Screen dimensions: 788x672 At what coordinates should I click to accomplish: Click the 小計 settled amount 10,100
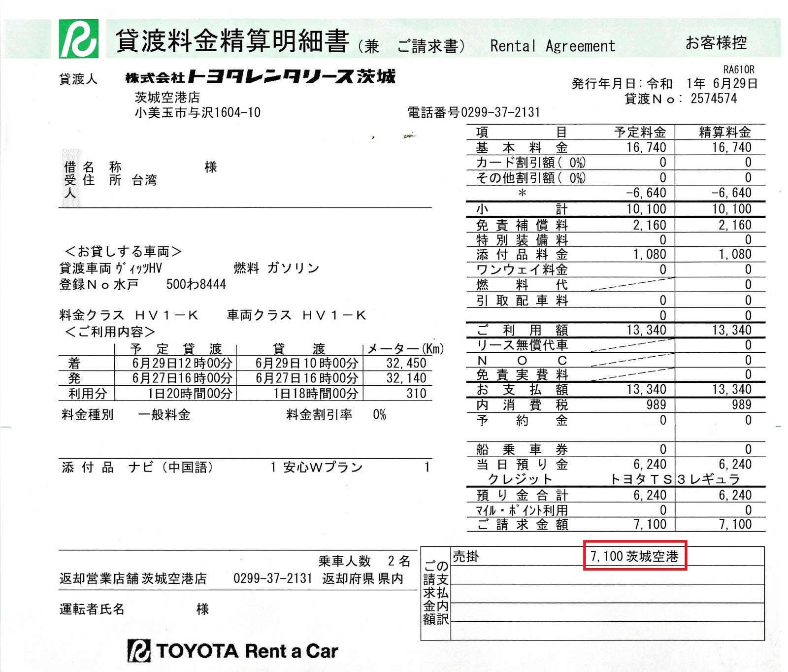pos(731,209)
